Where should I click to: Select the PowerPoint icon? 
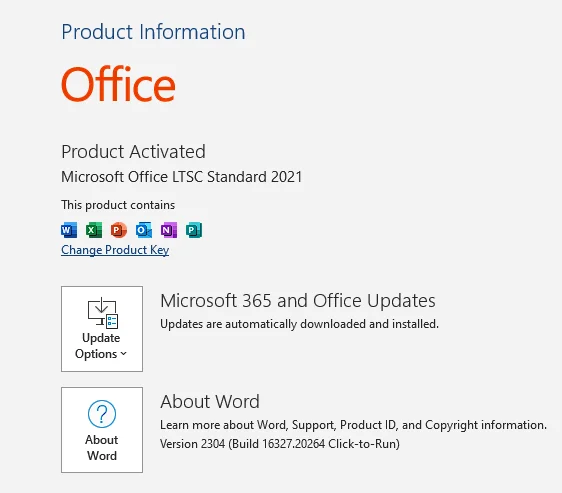(x=119, y=230)
